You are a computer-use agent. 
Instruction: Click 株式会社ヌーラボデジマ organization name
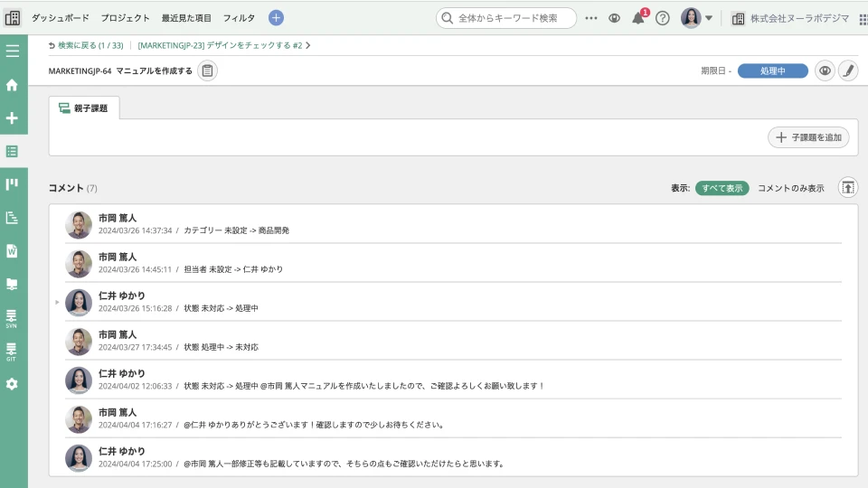(799, 18)
